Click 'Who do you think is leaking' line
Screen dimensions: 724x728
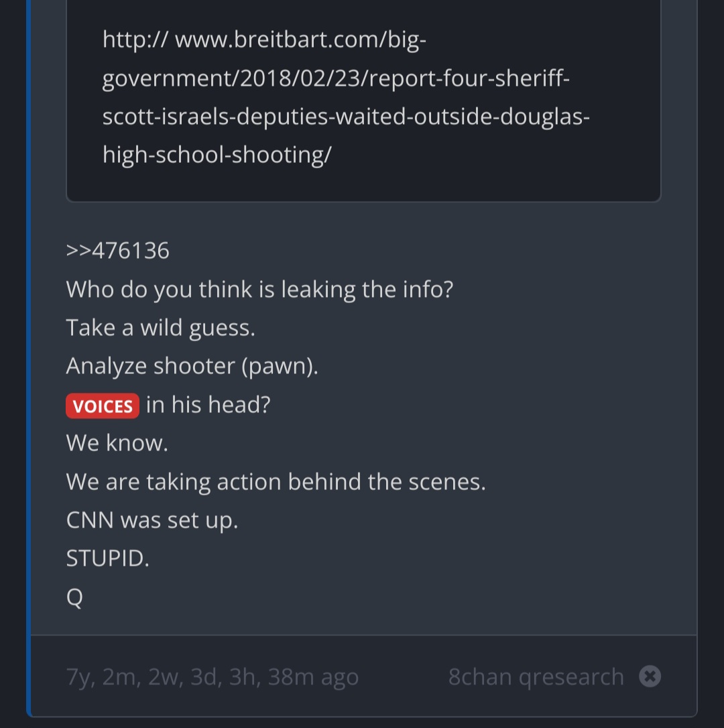[259, 290]
